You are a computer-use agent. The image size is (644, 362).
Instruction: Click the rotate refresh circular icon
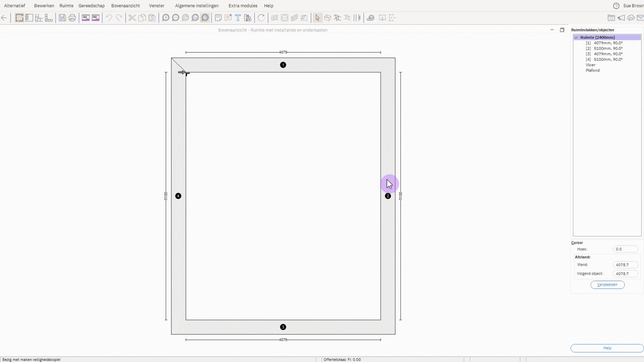pos(261,18)
